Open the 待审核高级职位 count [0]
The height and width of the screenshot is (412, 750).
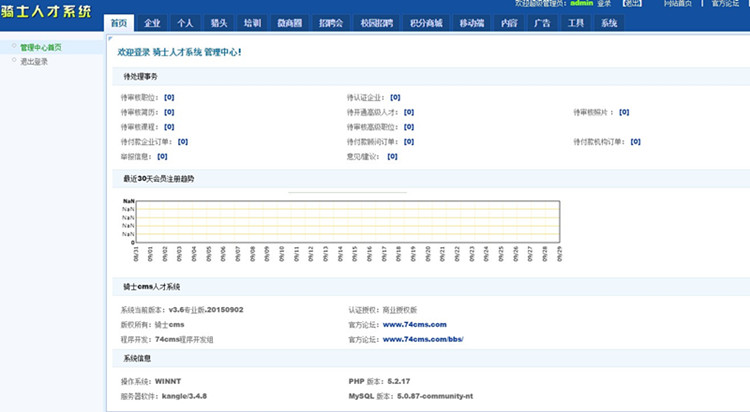(408, 127)
